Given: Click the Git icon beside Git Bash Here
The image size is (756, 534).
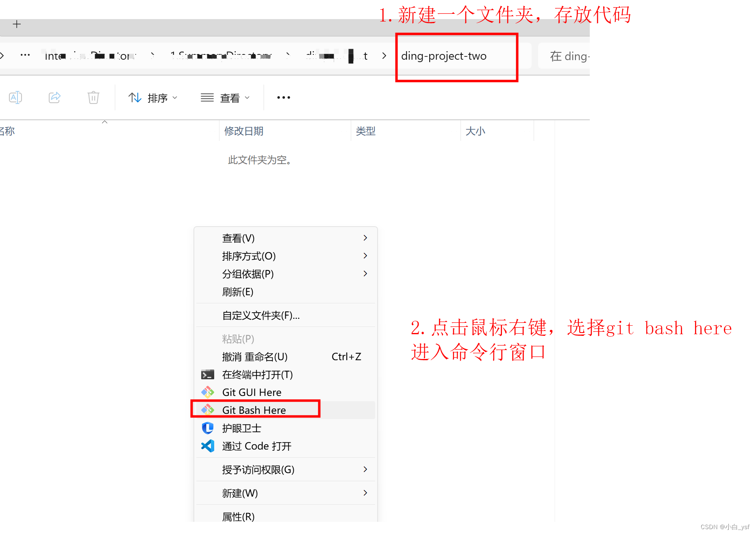Looking at the screenshot, I should (x=208, y=410).
